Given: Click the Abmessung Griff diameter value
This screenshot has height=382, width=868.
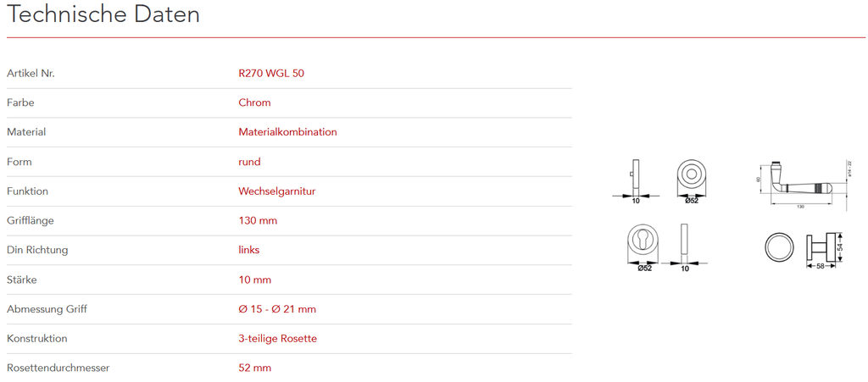Looking at the screenshot, I should (277, 309).
